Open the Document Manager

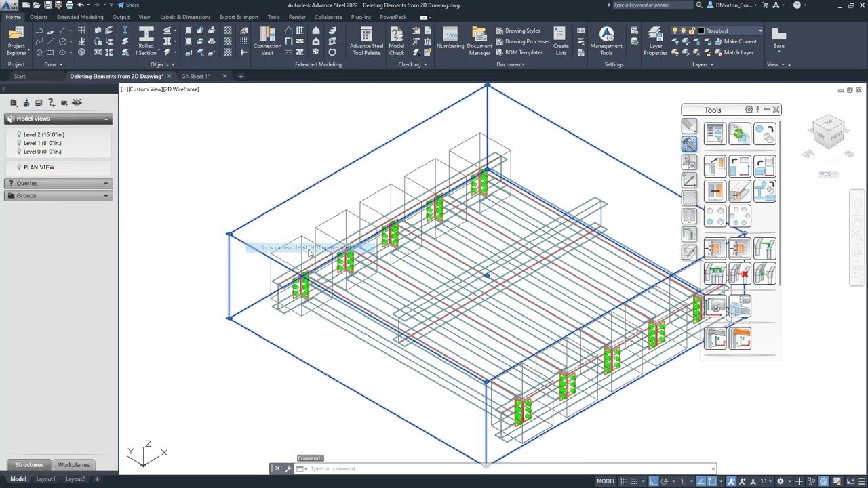479,41
